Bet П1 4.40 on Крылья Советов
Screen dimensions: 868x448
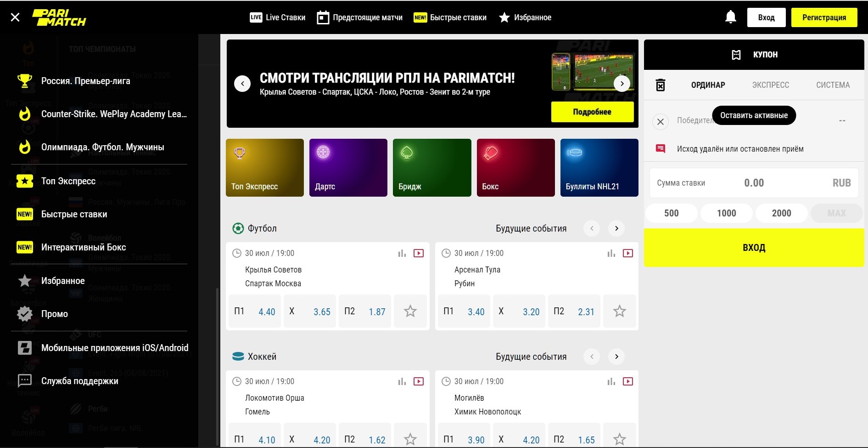click(255, 311)
